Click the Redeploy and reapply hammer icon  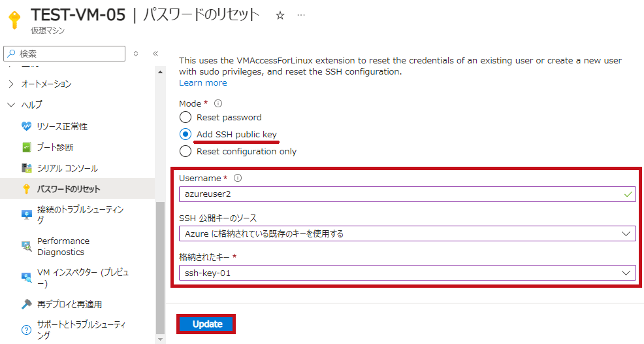tap(26, 304)
